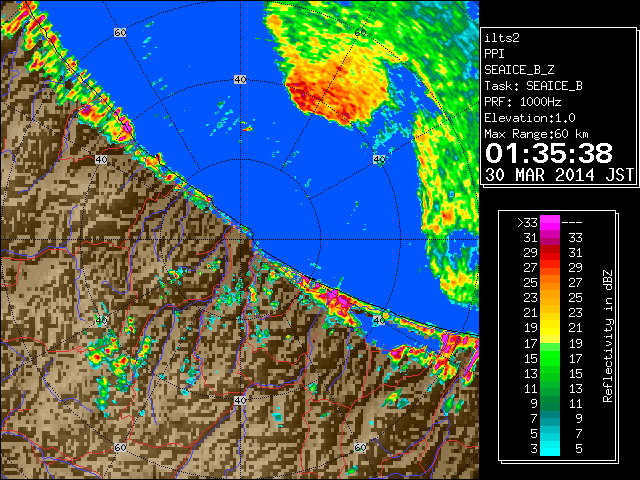Click the '40' range label north of radar center

click(240, 80)
